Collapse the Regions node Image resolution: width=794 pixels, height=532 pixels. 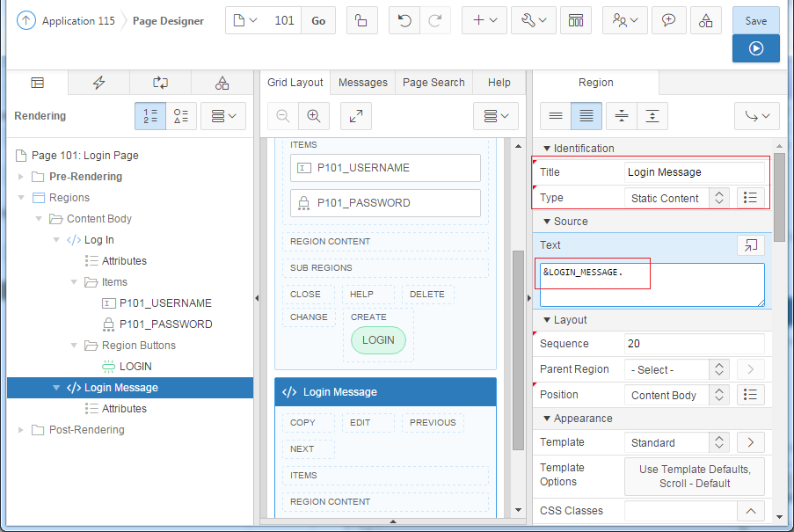(21, 198)
